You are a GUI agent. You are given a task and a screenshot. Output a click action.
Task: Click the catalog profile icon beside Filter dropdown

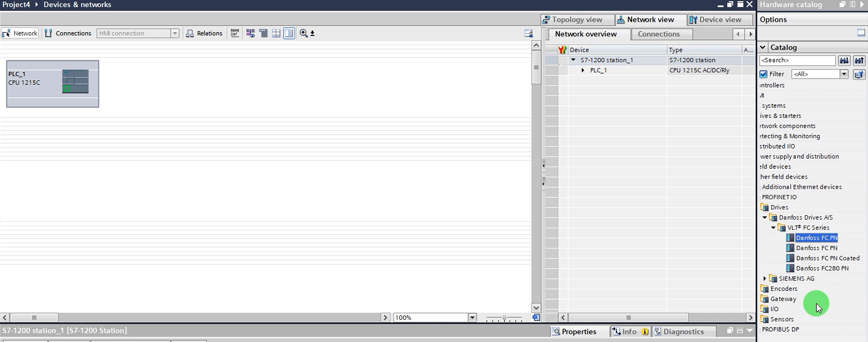859,74
